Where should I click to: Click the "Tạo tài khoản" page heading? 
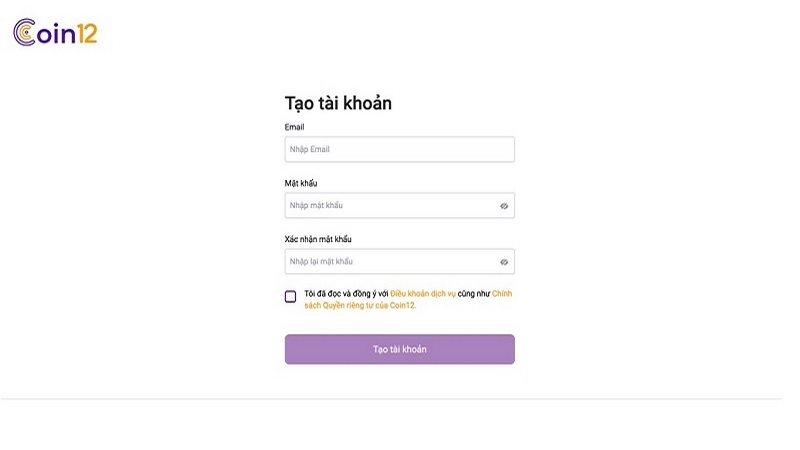[338, 104]
